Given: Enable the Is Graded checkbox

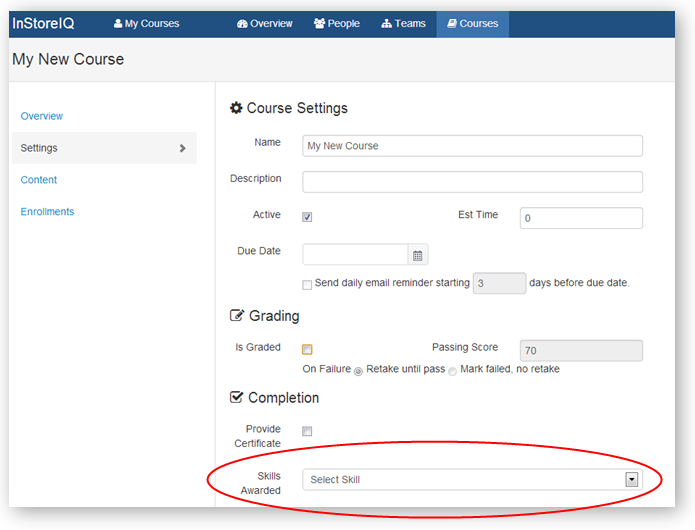Looking at the screenshot, I should tap(308, 349).
